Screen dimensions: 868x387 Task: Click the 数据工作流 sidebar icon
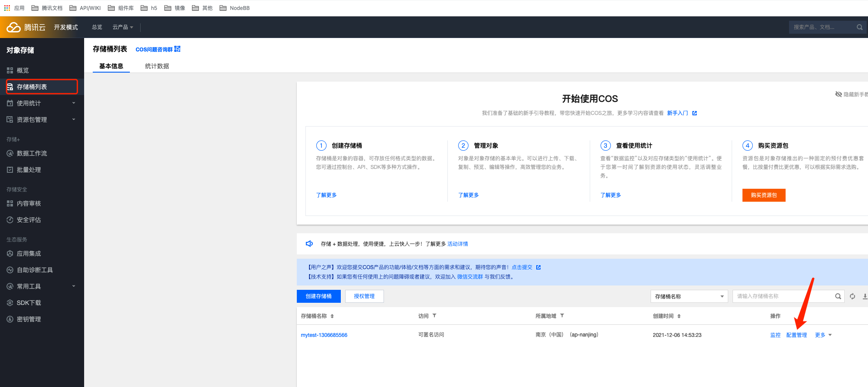click(x=10, y=153)
